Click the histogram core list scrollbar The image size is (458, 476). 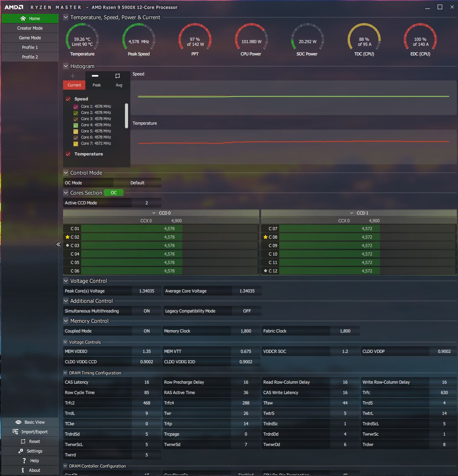[127, 115]
